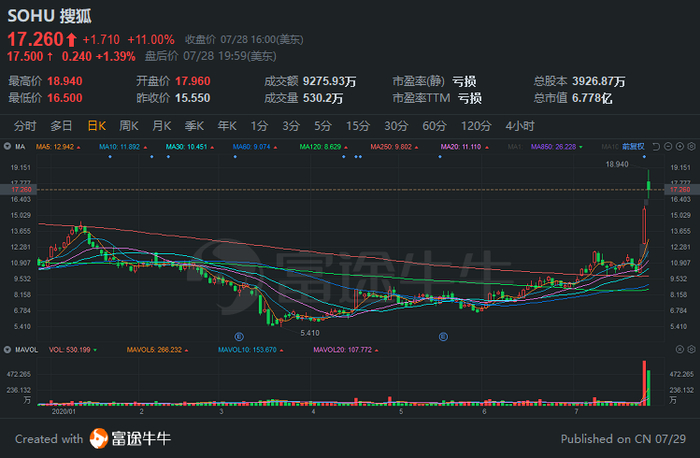700x458 pixels.
Task: Click the 2020/01 date axis label
Action: 64,412
